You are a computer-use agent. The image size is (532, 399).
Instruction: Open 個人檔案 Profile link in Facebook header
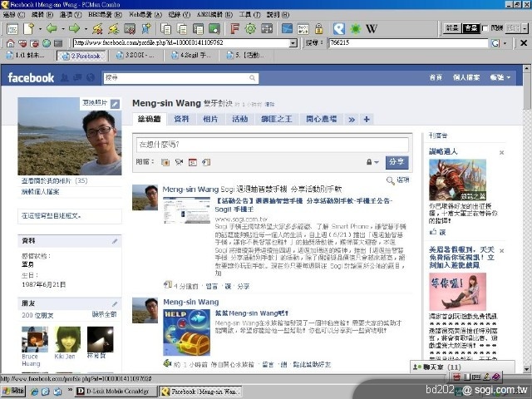466,77
